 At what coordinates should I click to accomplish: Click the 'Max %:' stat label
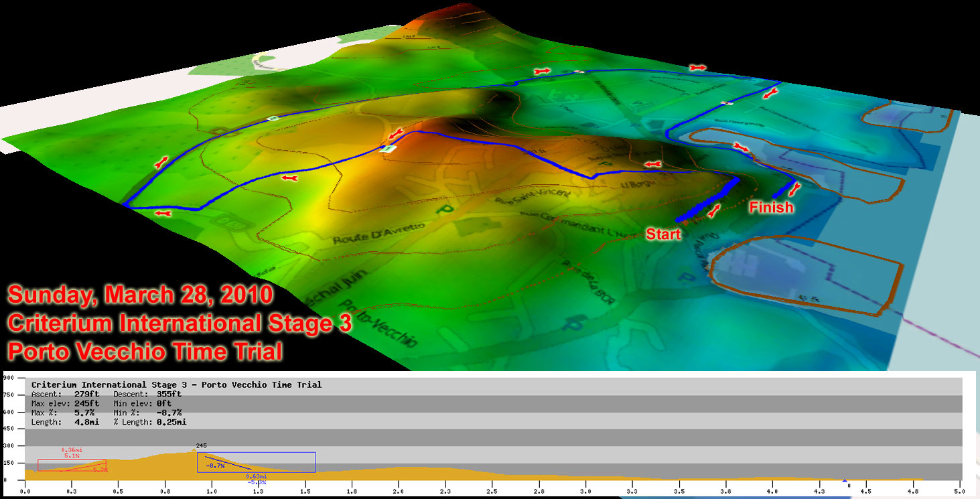44,413
